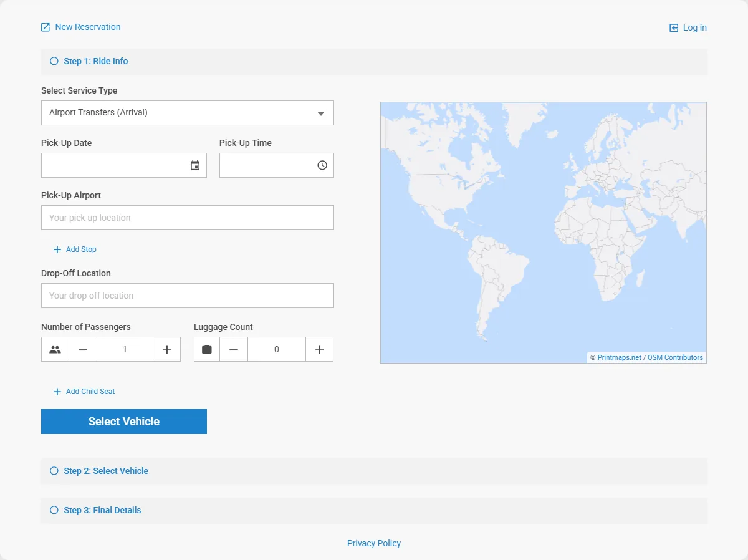748x560 pixels.
Task: Open the OSM Contributors attribution link
Action: coord(676,358)
